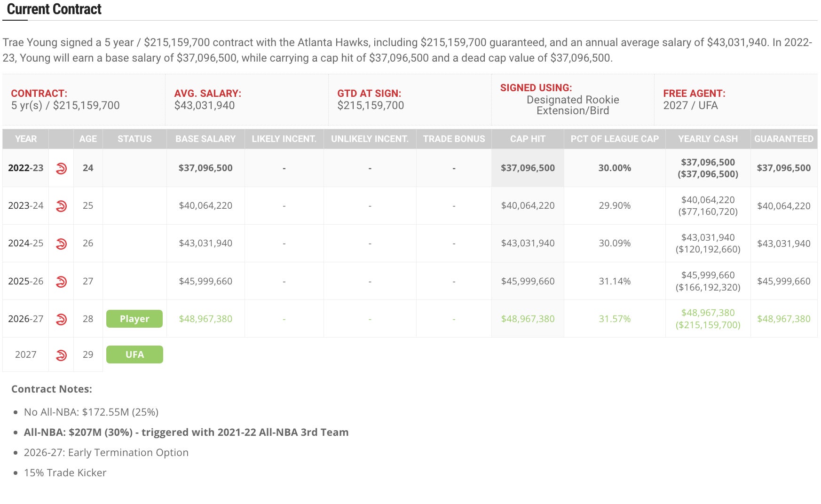Click the Hawks logo in the 2027 row

click(61, 355)
